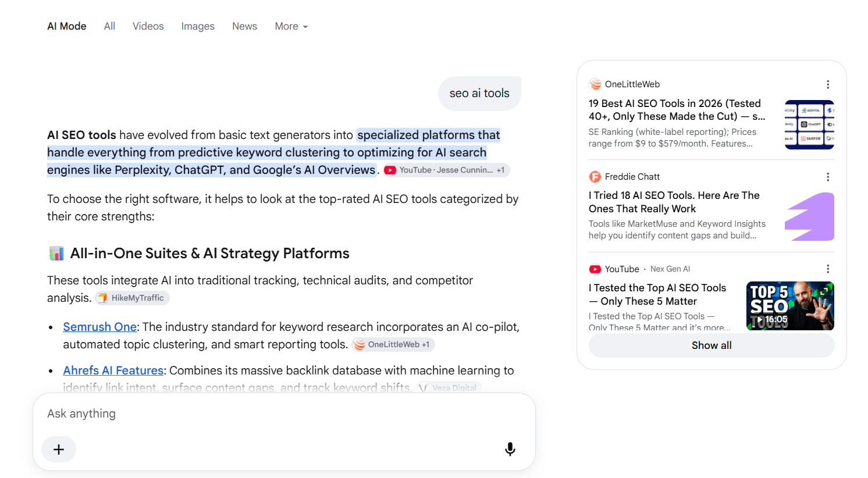
Task: Open the News tab
Action: 244,26
